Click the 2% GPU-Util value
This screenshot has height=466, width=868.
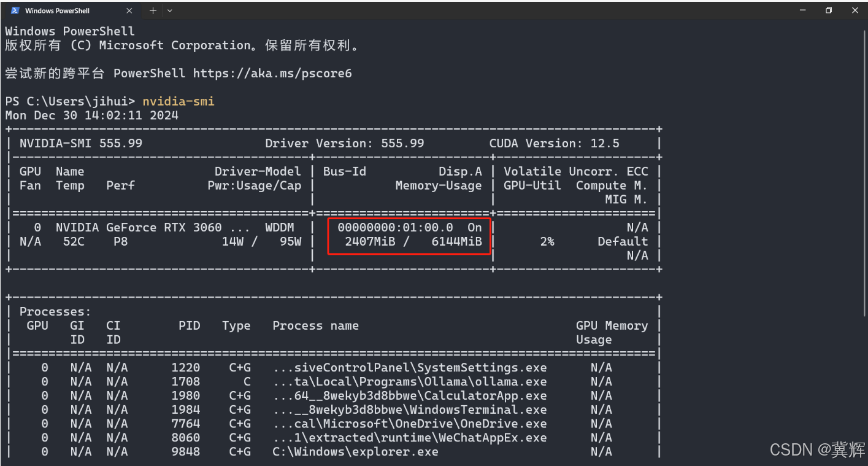547,241
